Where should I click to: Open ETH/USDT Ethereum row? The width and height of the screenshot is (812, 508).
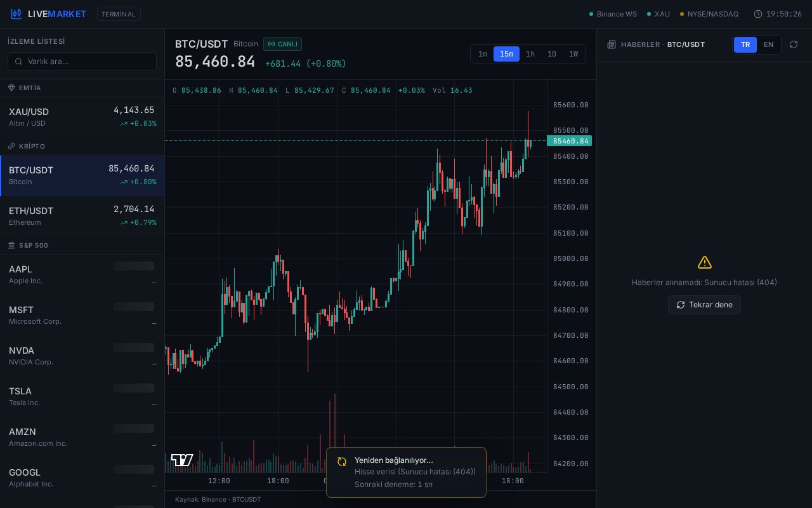pyautogui.click(x=82, y=217)
